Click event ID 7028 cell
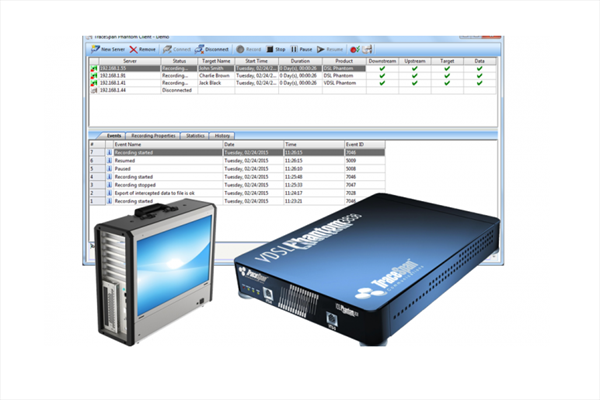600x400 pixels. point(365,193)
